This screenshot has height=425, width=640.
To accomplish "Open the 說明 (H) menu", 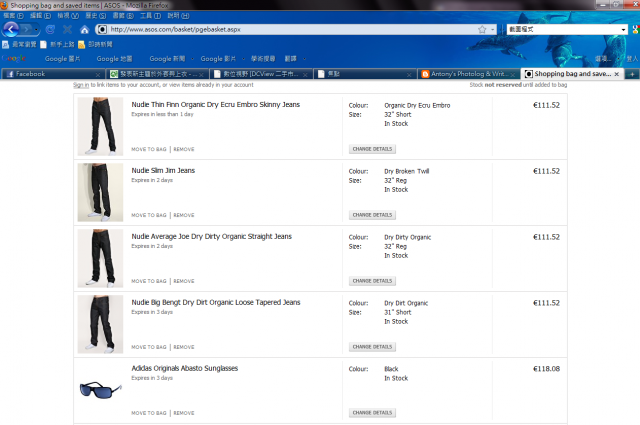I will click(178, 16).
